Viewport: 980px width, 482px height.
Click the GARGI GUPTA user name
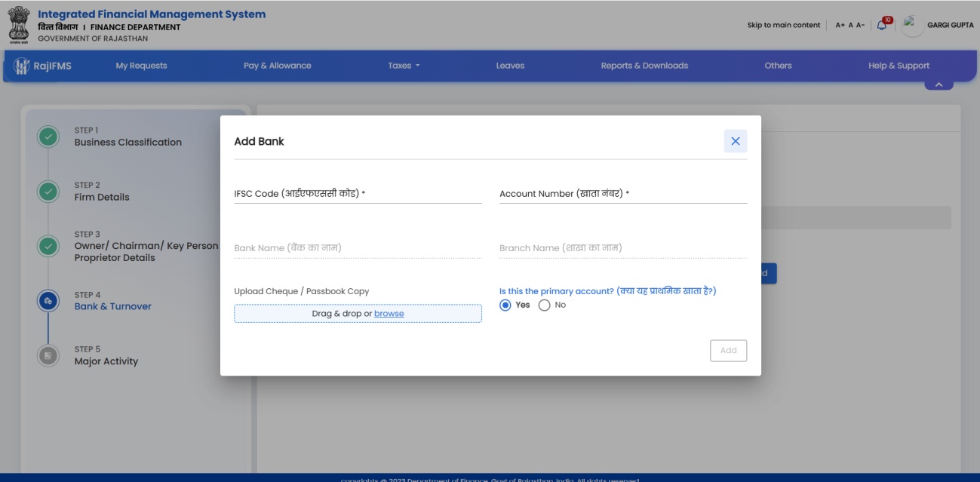[950, 25]
